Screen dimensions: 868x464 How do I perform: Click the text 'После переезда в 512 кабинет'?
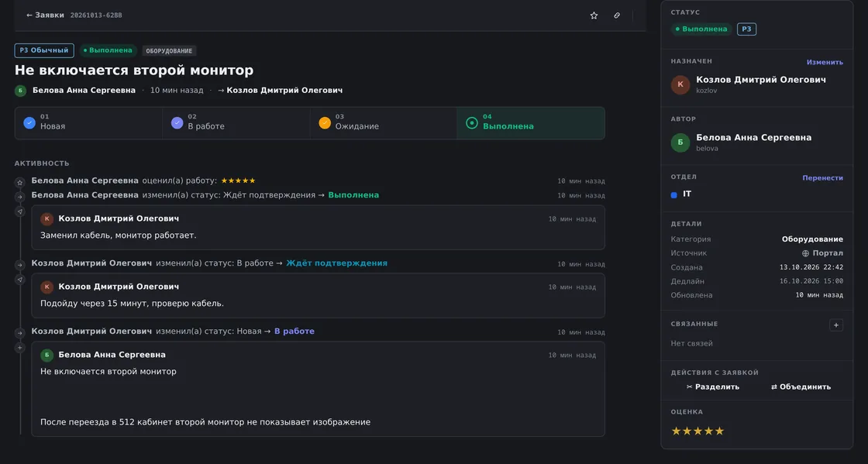click(106, 422)
